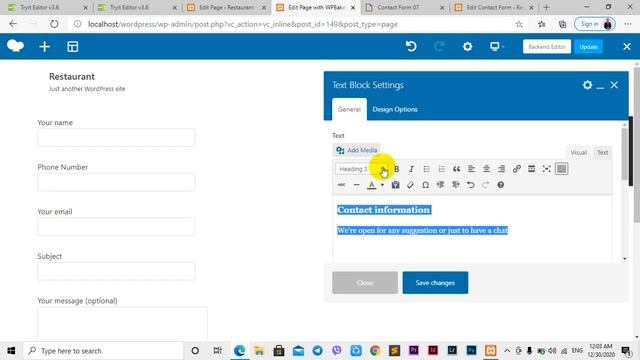Select Paste as text option
Screen dimensions: 640x360
tap(395, 185)
